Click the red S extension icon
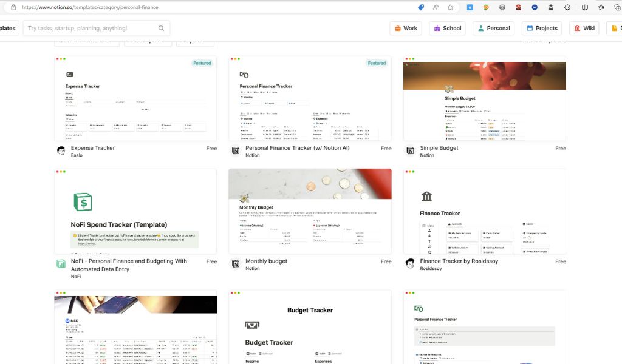 tap(518, 7)
